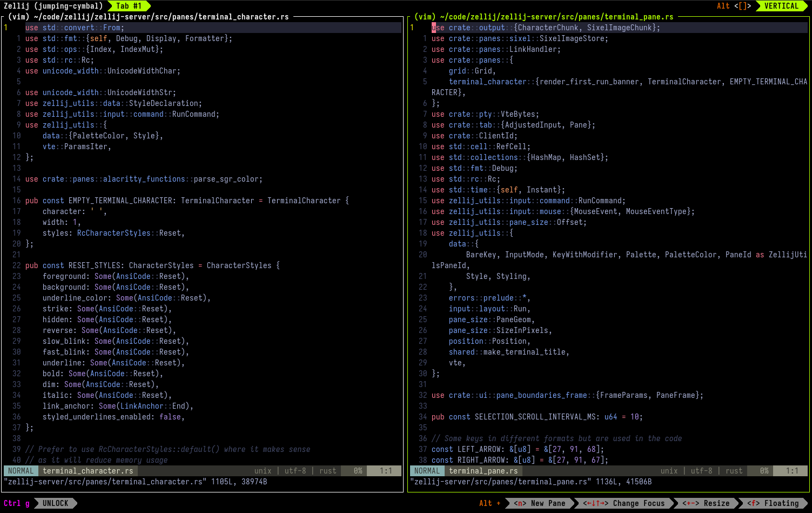Focus the terminal_character.rs pane title
The width and height of the screenshot is (812, 513).
(x=149, y=17)
